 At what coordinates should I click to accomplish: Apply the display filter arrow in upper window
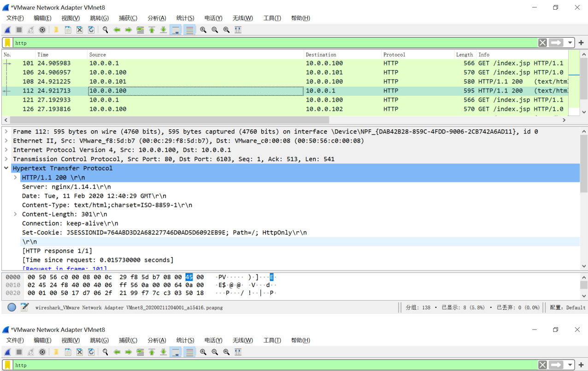pos(556,43)
